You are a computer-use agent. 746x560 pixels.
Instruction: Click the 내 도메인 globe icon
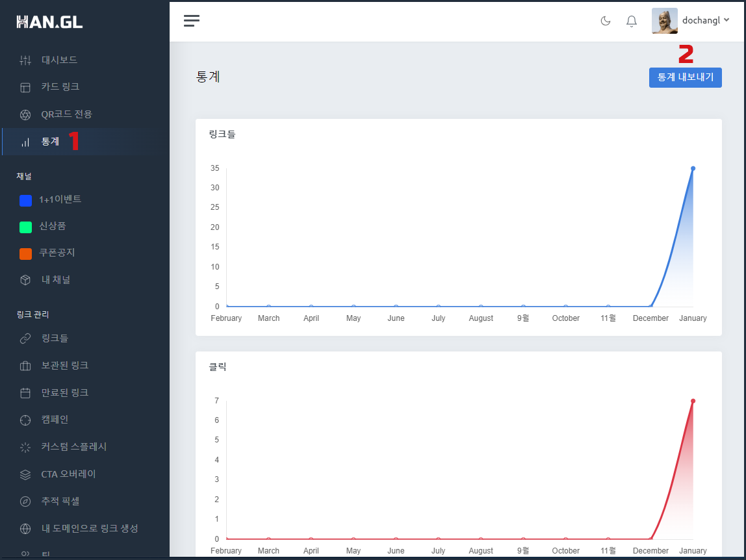click(25, 529)
